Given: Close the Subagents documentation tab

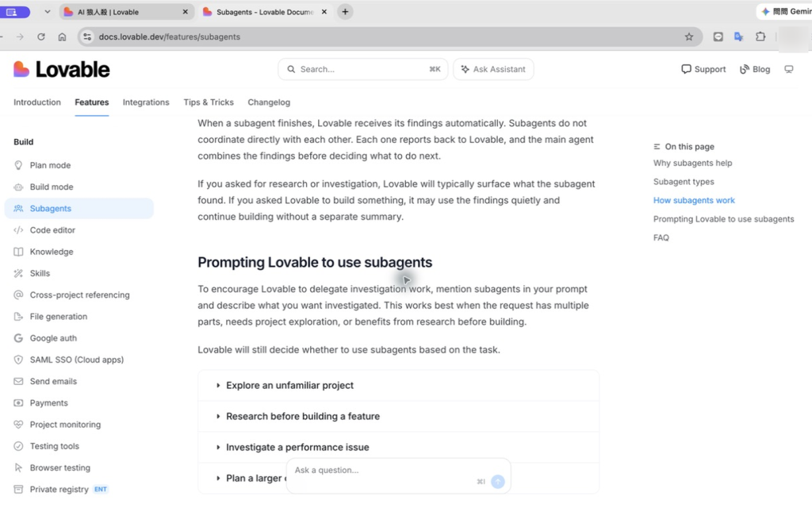Looking at the screenshot, I should point(324,12).
